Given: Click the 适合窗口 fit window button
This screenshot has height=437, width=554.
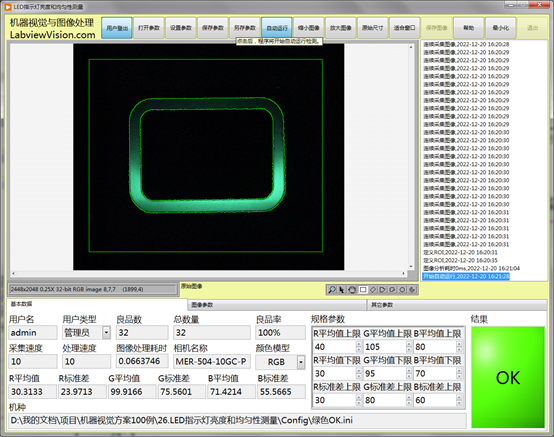Looking at the screenshot, I should (x=405, y=28).
